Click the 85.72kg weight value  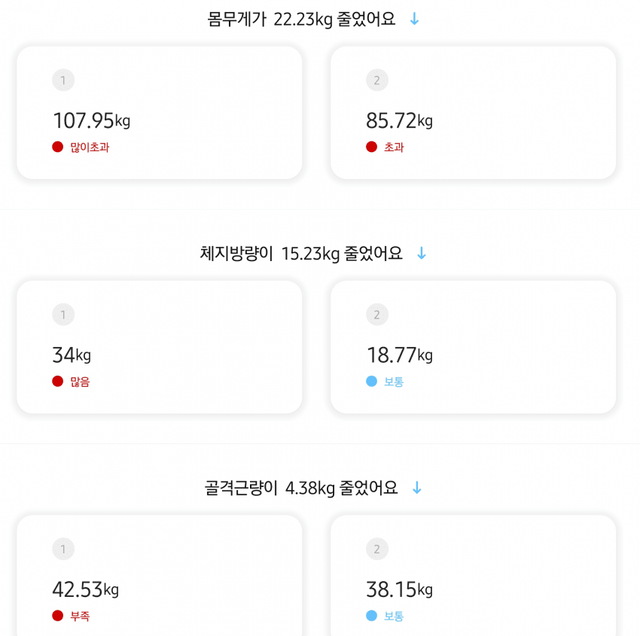pyautogui.click(x=399, y=121)
